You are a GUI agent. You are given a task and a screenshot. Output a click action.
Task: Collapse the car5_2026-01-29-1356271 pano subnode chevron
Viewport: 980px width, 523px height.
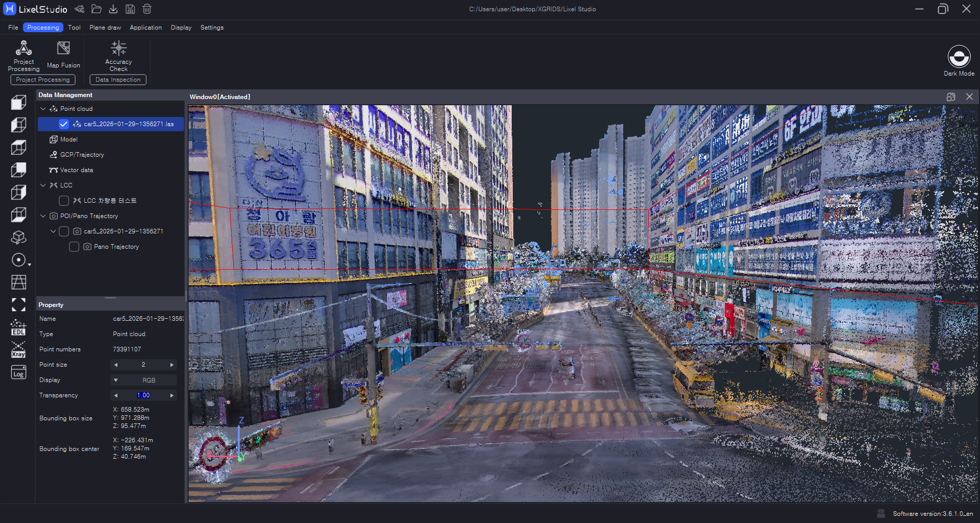pos(53,231)
